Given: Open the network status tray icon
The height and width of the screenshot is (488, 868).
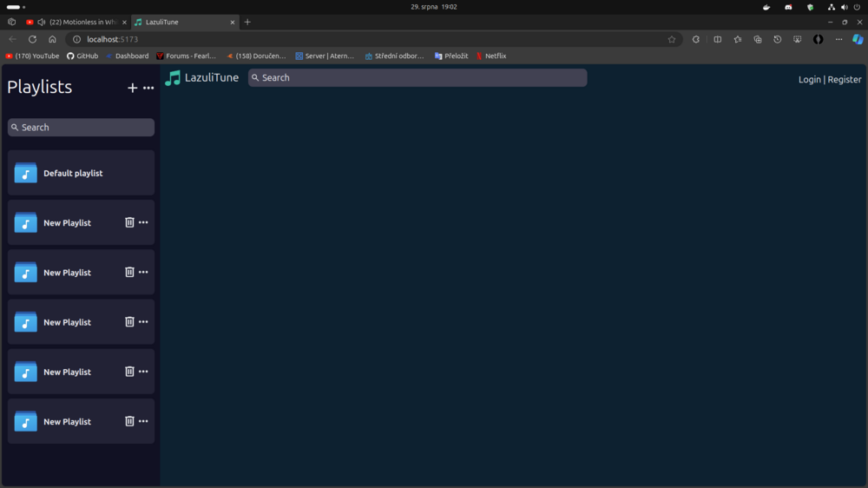Looking at the screenshot, I should click(832, 7).
